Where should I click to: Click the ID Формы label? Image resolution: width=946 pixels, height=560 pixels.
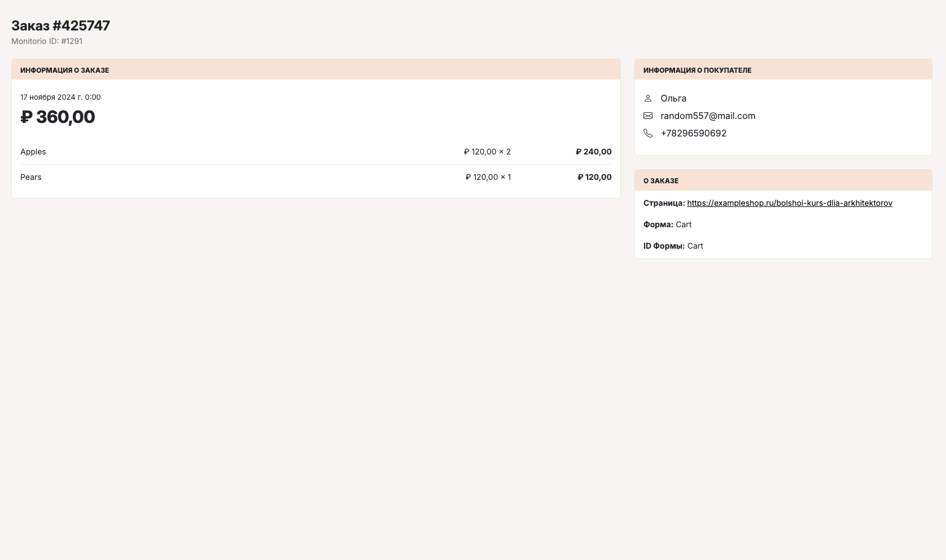[x=664, y=246]
